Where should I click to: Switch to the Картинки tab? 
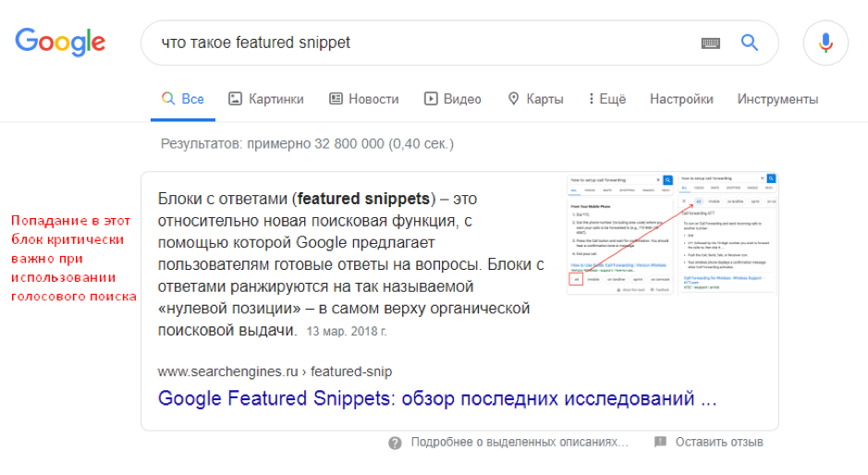(266, 99)
